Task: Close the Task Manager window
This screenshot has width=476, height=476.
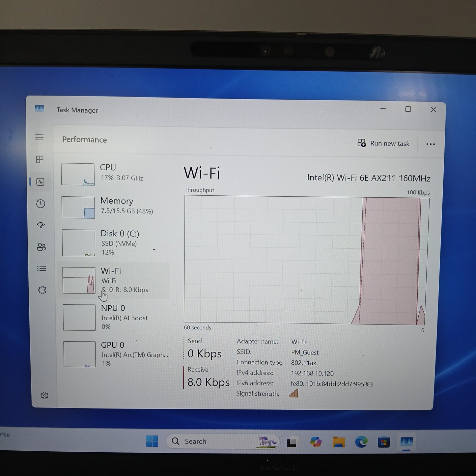Action: (434, 110)
